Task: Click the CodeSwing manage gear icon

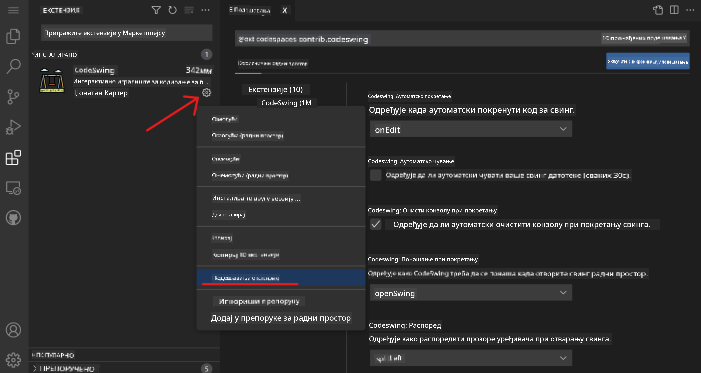Action: pyautogui.click(x=206, y=93)
